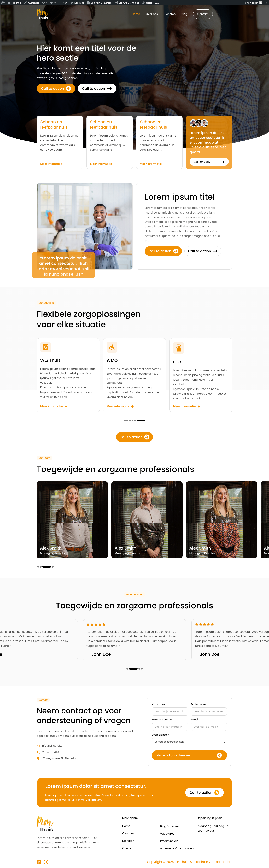Select the last dot of team carousel

(53, 567)
